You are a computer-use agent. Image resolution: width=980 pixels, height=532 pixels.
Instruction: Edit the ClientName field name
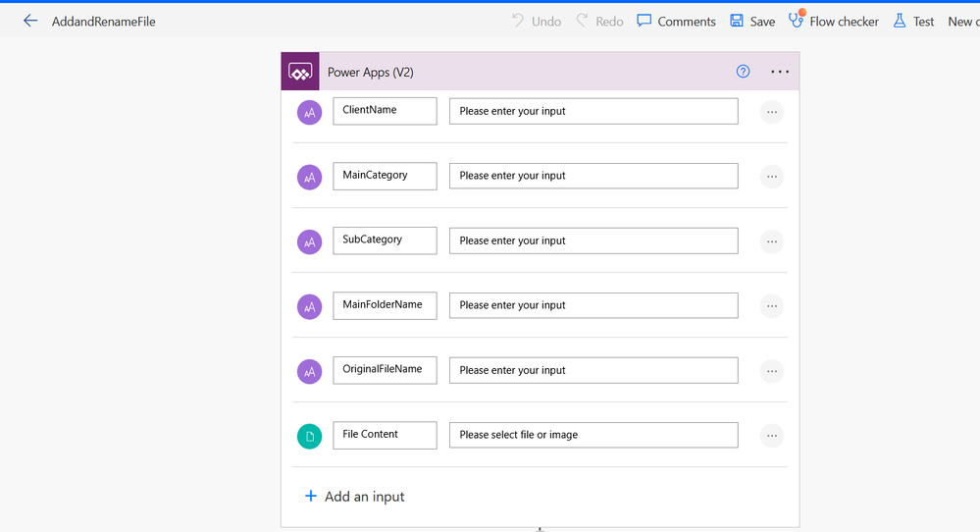click(385, 111)
